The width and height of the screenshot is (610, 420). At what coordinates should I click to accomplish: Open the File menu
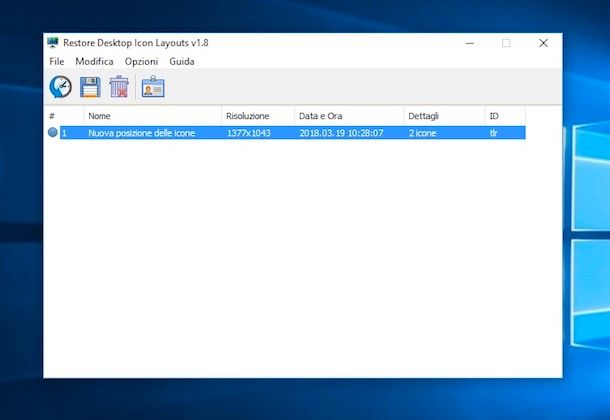[57, 61]
